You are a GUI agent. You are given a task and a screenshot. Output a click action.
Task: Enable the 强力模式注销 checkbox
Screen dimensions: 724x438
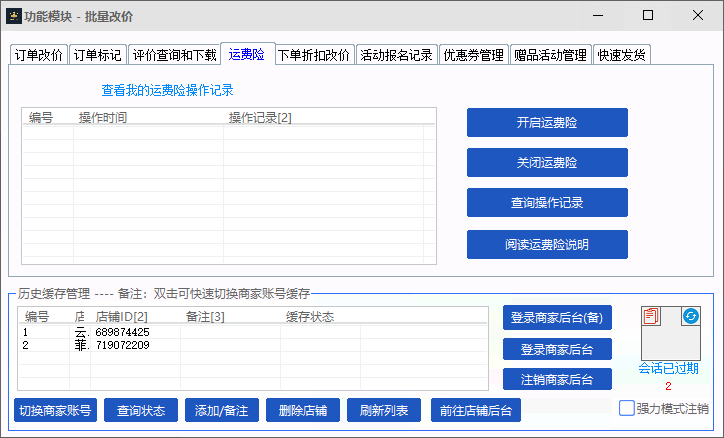click(x=627, y=408)
